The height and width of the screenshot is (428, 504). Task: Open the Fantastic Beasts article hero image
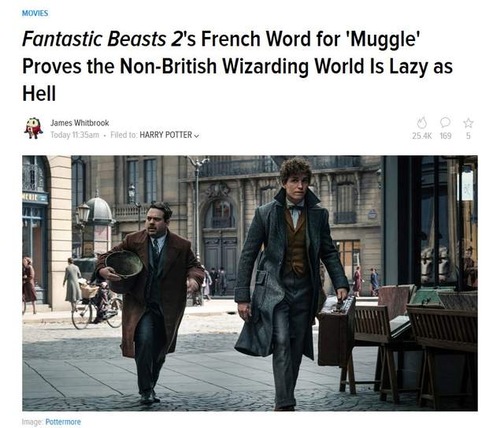(250, 283)
